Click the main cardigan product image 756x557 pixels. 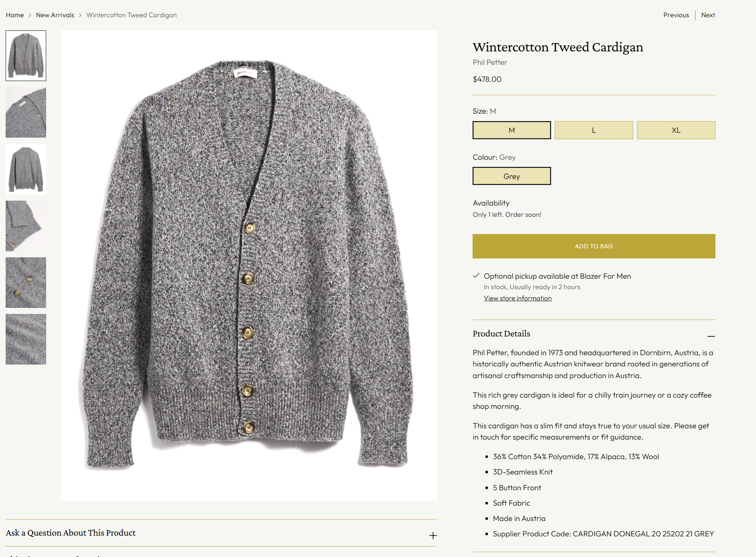pos(248,265)
